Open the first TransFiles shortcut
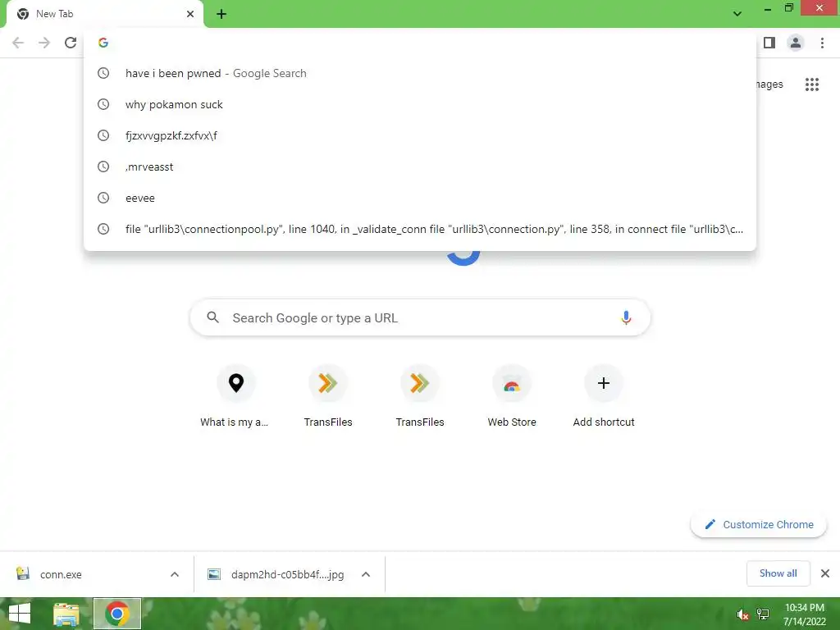840x630 pixels. (328, 396)
